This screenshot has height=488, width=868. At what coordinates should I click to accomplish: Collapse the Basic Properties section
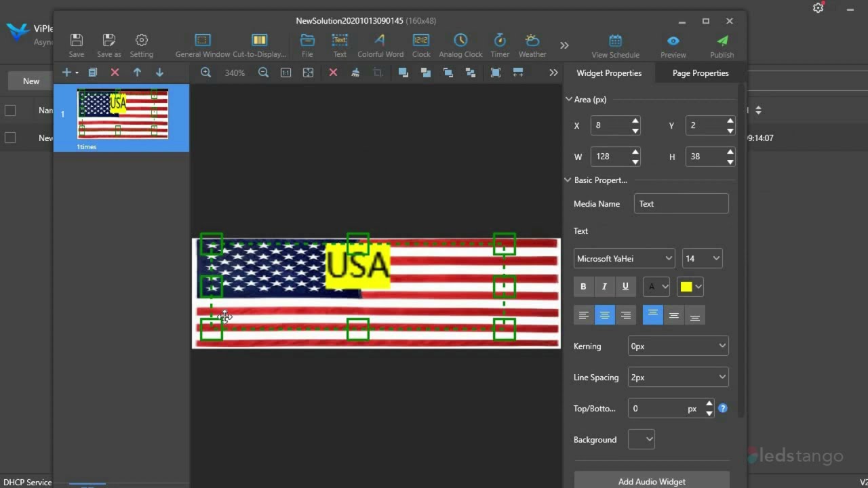568,180
